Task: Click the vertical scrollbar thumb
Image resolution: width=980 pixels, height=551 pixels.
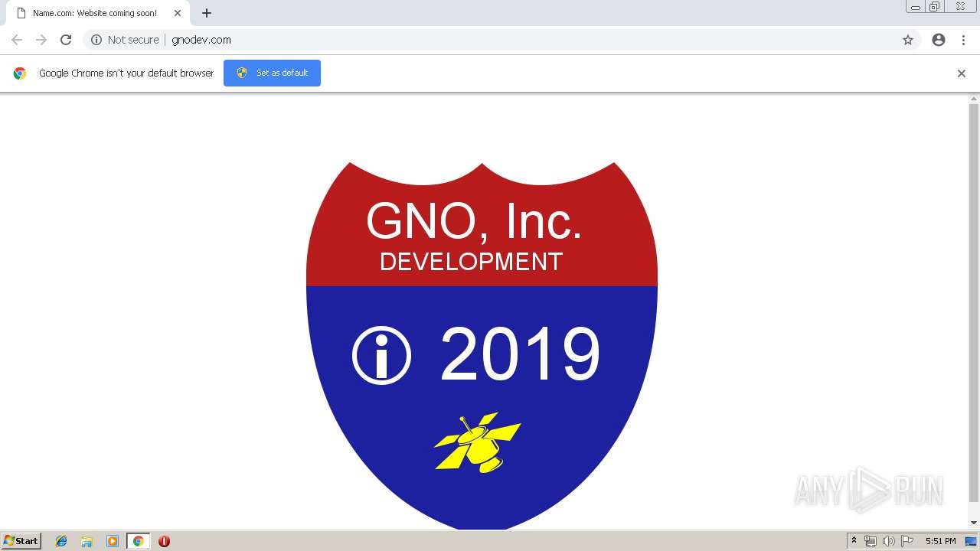Action: click(x=974, y=302)
